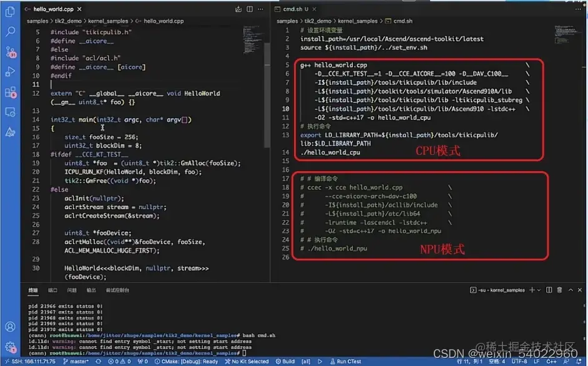Kill terminal using trash icon

[x=559, y=290]
